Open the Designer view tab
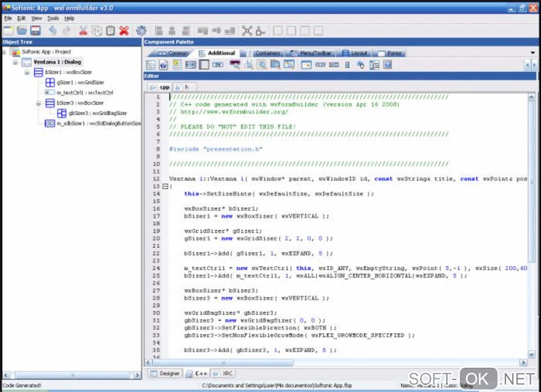Viewport: 541px width, 392px height. [165, 373]
